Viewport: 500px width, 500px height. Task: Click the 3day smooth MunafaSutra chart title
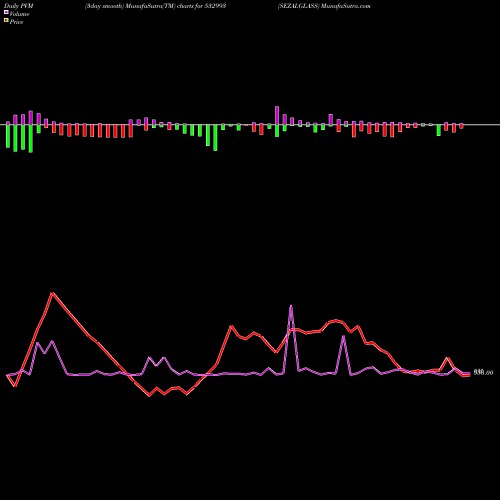point(156,6)
